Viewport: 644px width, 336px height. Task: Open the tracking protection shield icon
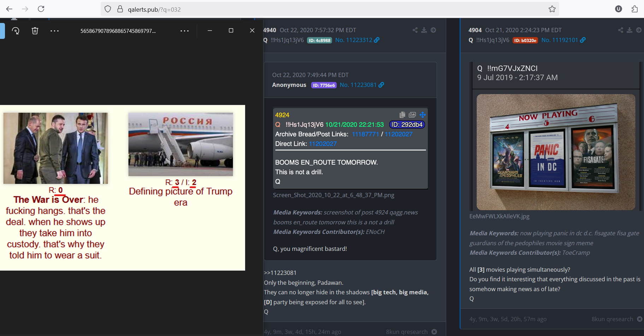tap(108, 9)
